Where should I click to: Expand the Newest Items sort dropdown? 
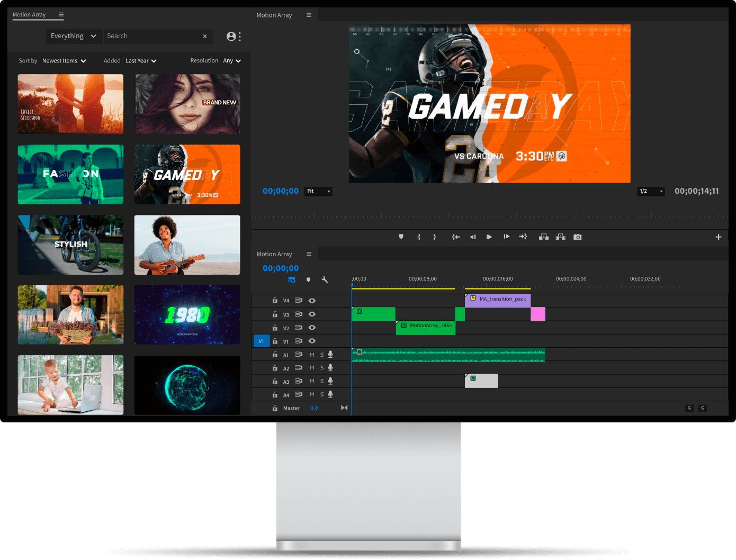tap(64, 60)
